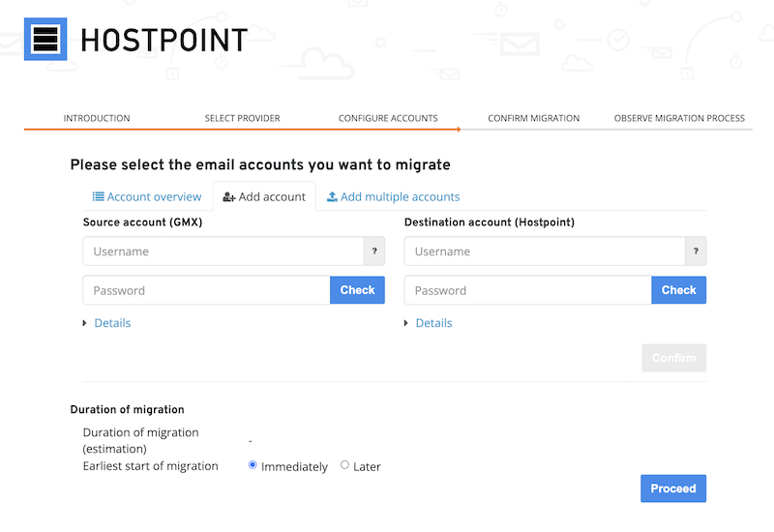Go to the Select Provider step
774x532 pixels.
click(243, 118)
